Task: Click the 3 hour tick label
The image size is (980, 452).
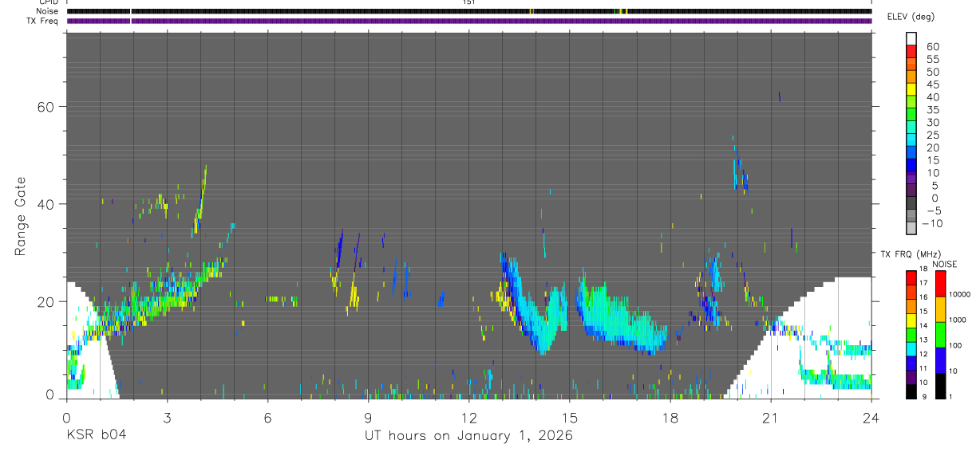Action: 166,418
